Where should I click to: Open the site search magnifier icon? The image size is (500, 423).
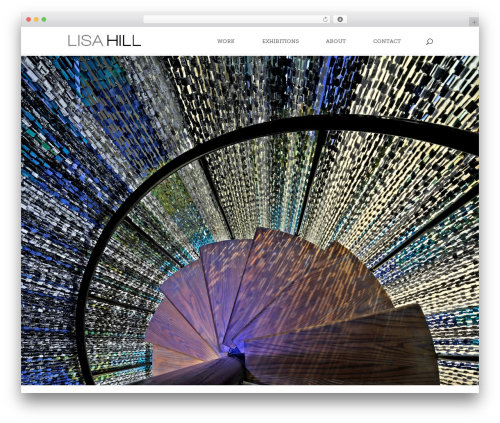coord(429,41)
